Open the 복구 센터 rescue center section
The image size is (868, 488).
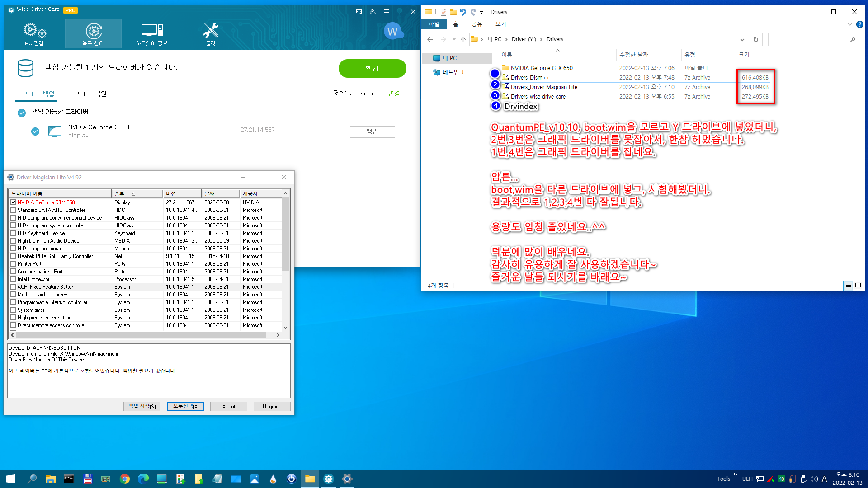(93, 34)
